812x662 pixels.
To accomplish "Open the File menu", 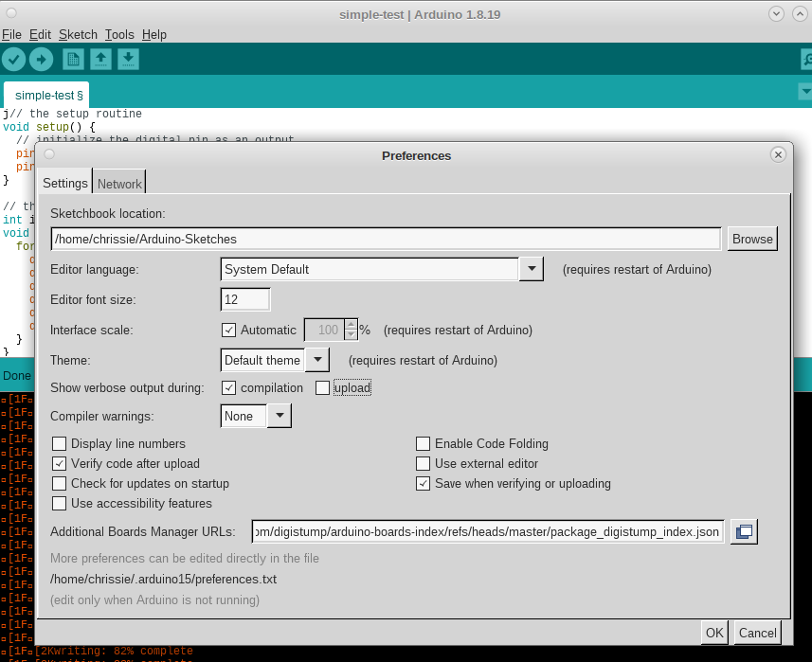I will 11,35.
